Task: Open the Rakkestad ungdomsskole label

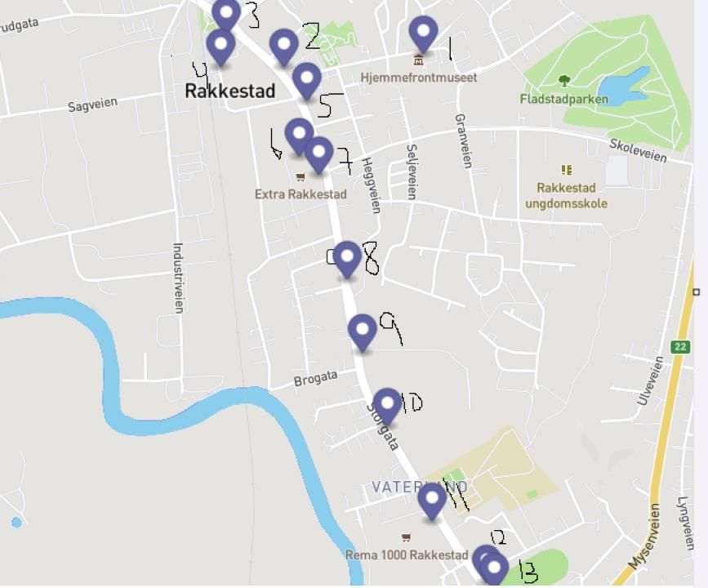Action: (x=566, y=195)
